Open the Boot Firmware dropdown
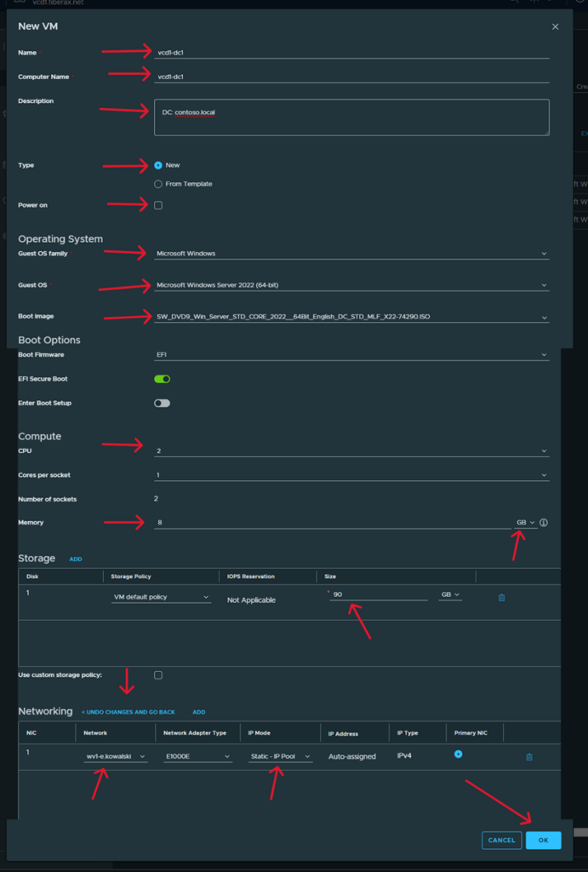Viewport: 588px width, 872px height. [x=351, y=355]
